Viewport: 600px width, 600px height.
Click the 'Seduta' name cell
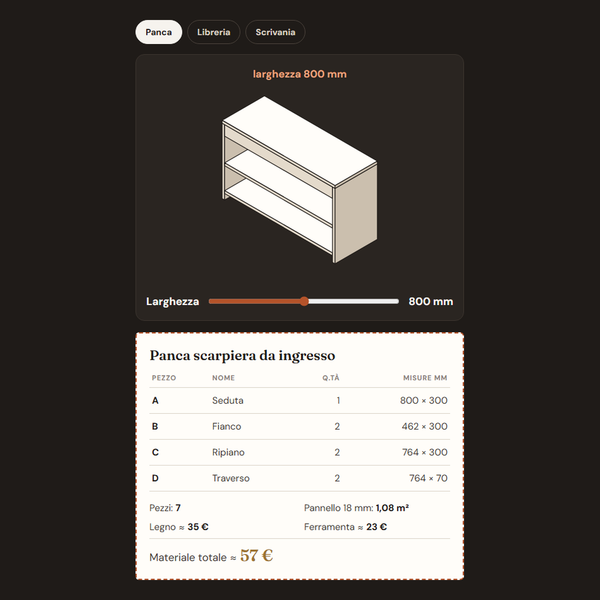pos(228,401)
